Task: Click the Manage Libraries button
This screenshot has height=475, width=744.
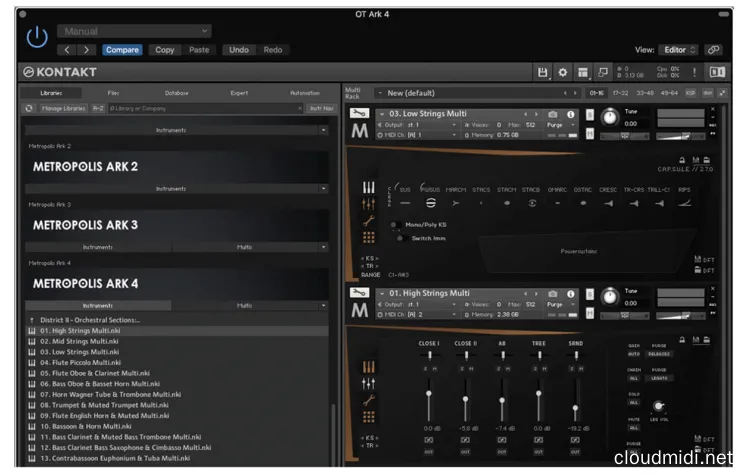Action: point(63,107)
